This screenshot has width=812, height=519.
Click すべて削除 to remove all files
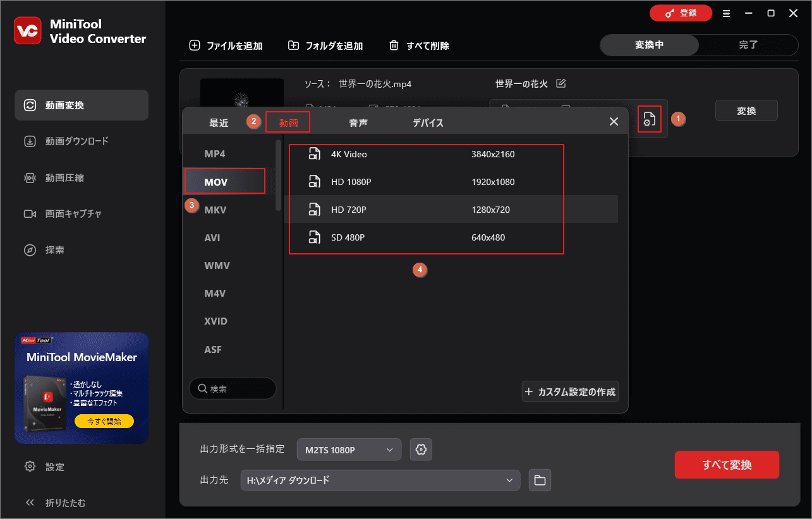(x=419, y=45)
